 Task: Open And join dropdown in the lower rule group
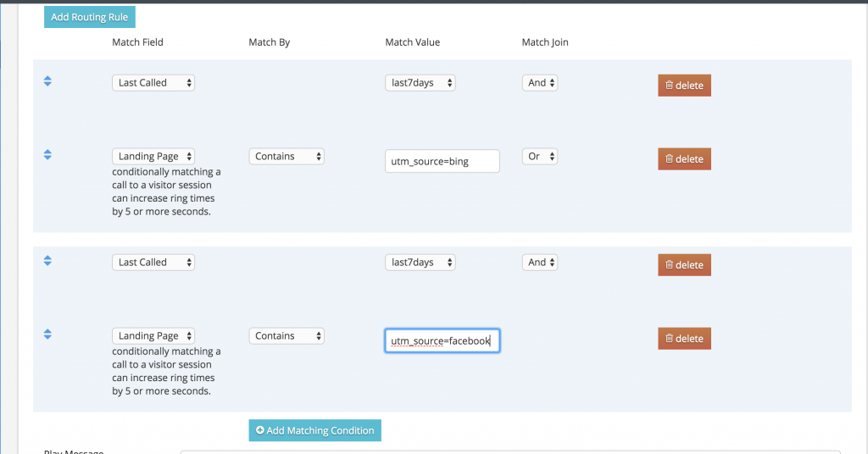[540, 263]
